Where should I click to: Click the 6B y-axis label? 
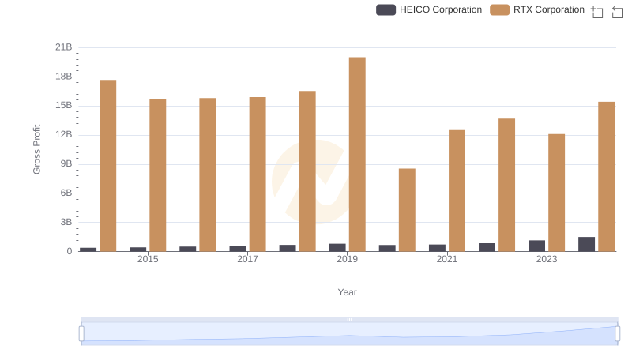[66, 193]
